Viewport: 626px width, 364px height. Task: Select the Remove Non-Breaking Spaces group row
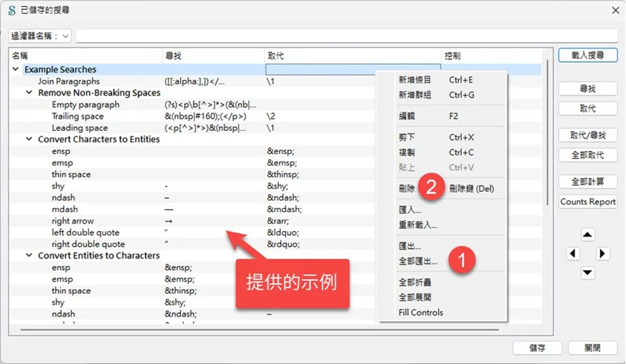pos(99,93)
